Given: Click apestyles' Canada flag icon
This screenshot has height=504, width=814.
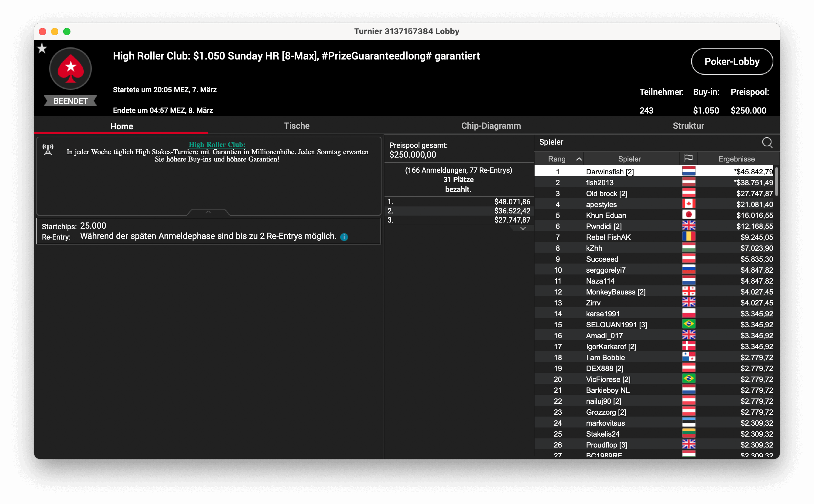Looking at the screenshot, I should pyautogui.click(x=688, y=204).
